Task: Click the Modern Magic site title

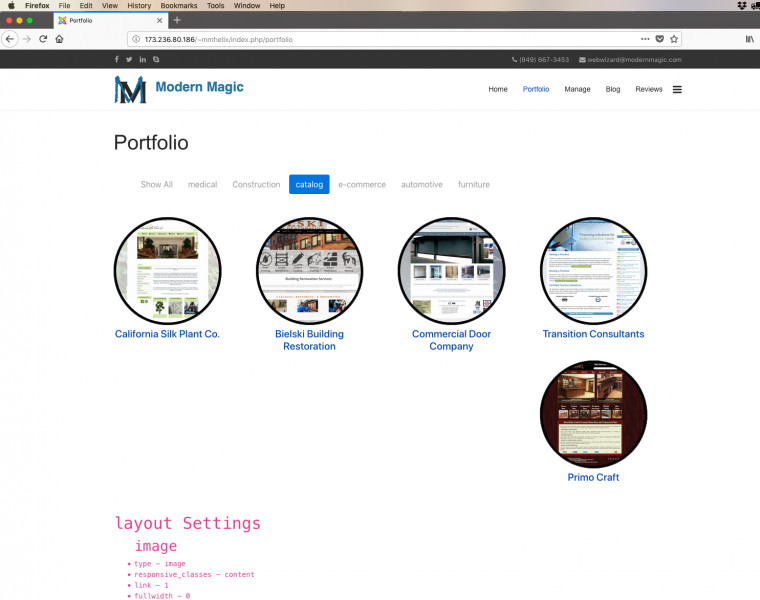Action: pos(199,87)
